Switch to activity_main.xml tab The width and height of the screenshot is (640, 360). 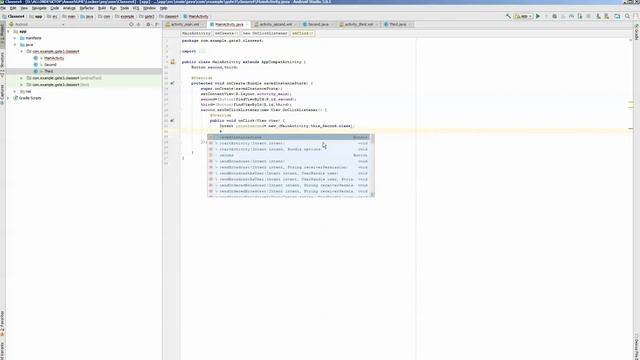coord(185,24)
